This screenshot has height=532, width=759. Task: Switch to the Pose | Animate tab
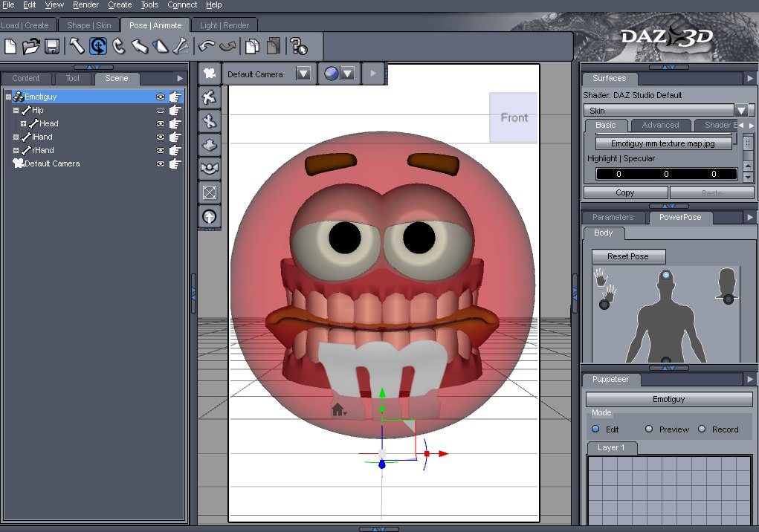[x=155, y=25]
